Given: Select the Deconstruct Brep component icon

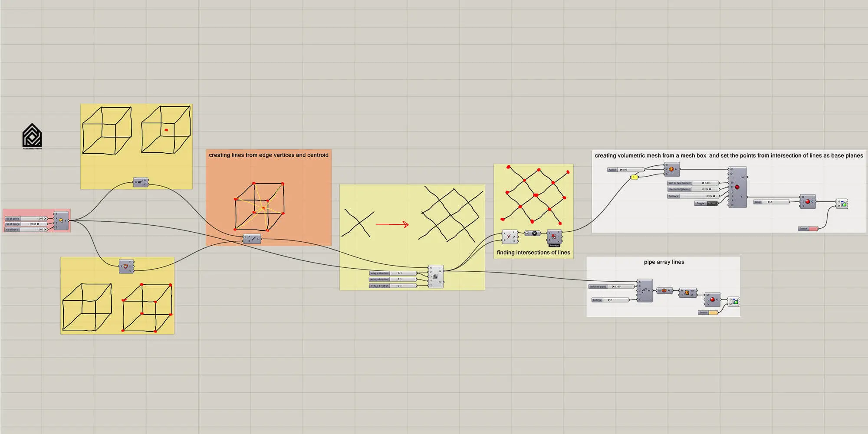Looking at the screenshot, I should tap(126, 266).
